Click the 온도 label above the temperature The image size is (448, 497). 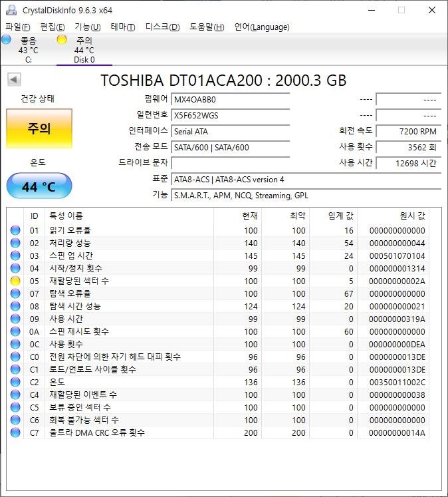(x=38, y=162)
